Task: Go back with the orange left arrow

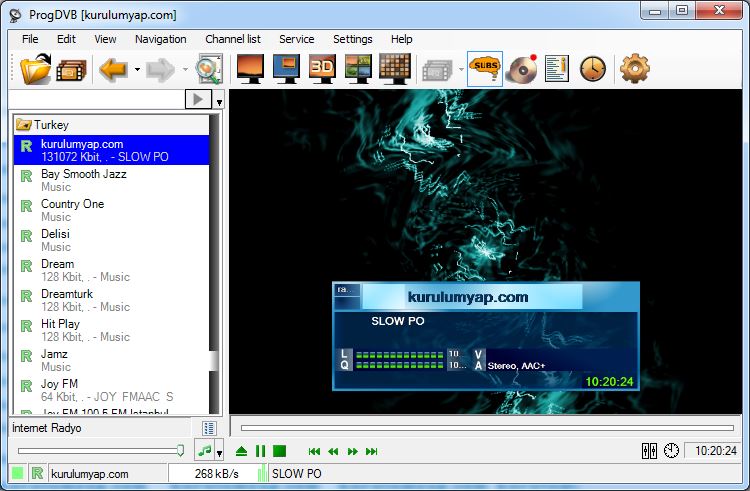Action: [x=113, y=70]
